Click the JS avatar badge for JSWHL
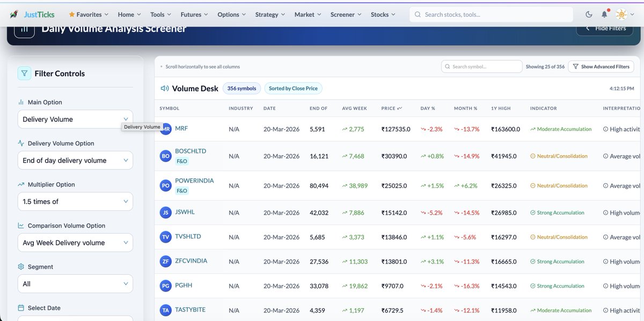The width and height of the screenshot is (644, 321). pyautogui.click(x=166, y=213)
